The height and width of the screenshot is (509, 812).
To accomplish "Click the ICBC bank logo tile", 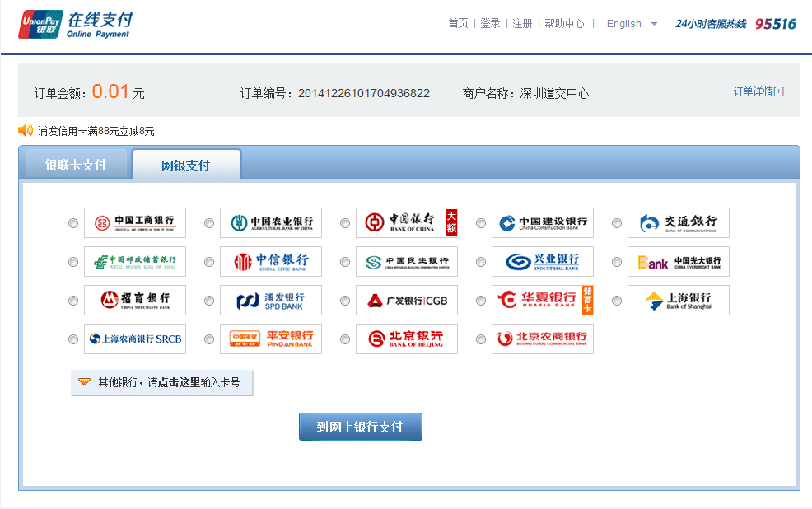I will pyautogui.click(x=134, y=222).
